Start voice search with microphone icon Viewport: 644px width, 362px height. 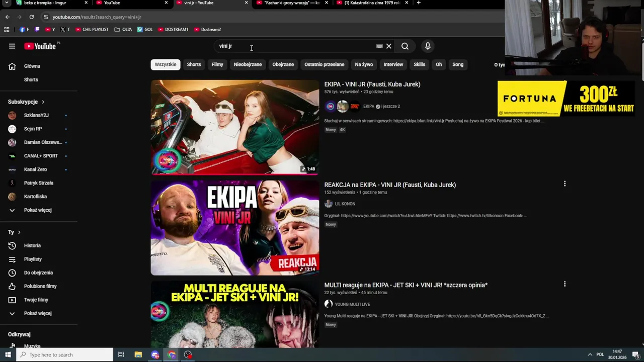tap(428, 46)
